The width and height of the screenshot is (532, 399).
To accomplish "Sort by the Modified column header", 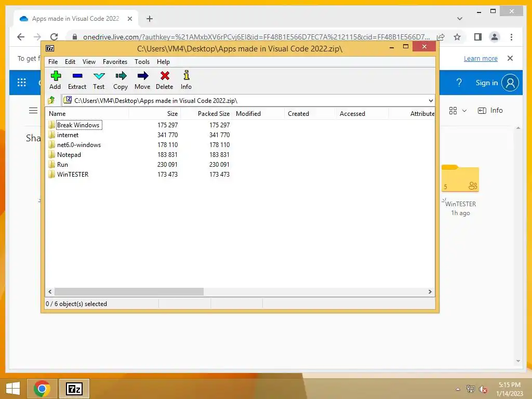I will (259, 114).
